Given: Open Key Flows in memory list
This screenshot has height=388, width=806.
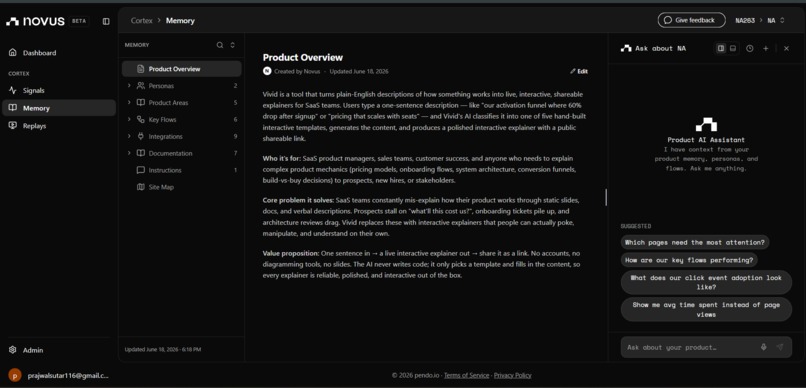Looking at the screenshot, I should pyautogui.click(x=181, y=120).
